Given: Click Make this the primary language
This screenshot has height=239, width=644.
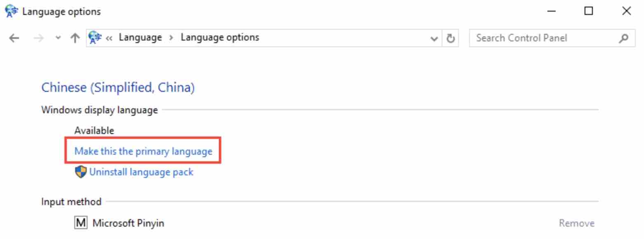Looking at the screenshot, I should pos(143,151).
